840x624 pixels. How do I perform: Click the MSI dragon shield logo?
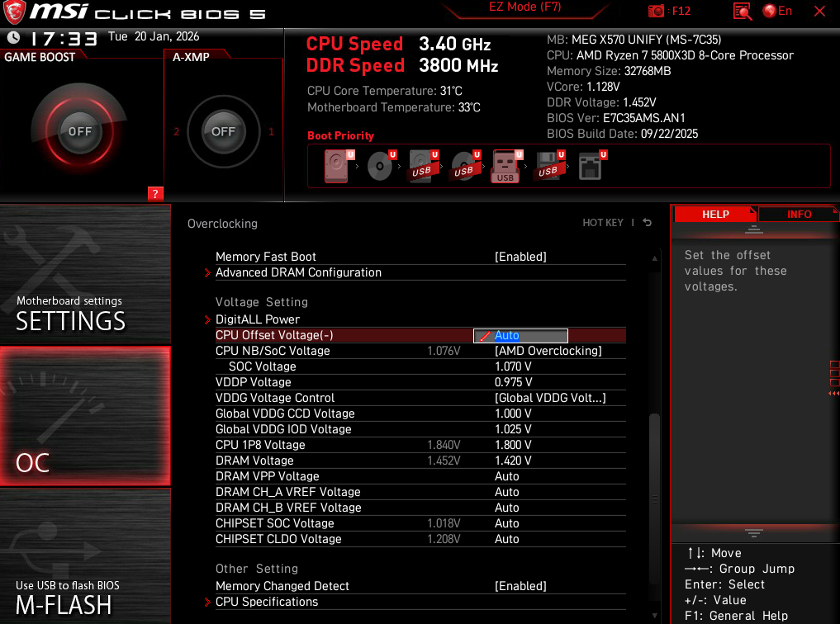(x=14, y=12)
